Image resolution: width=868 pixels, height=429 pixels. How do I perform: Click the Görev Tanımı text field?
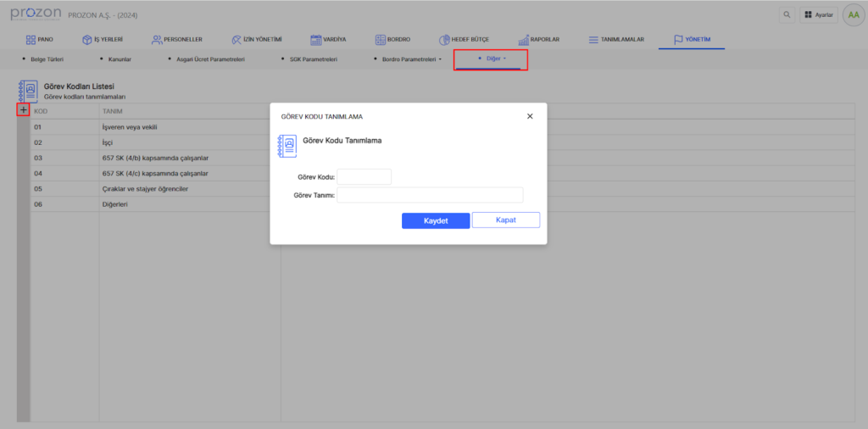coord(430,195)
